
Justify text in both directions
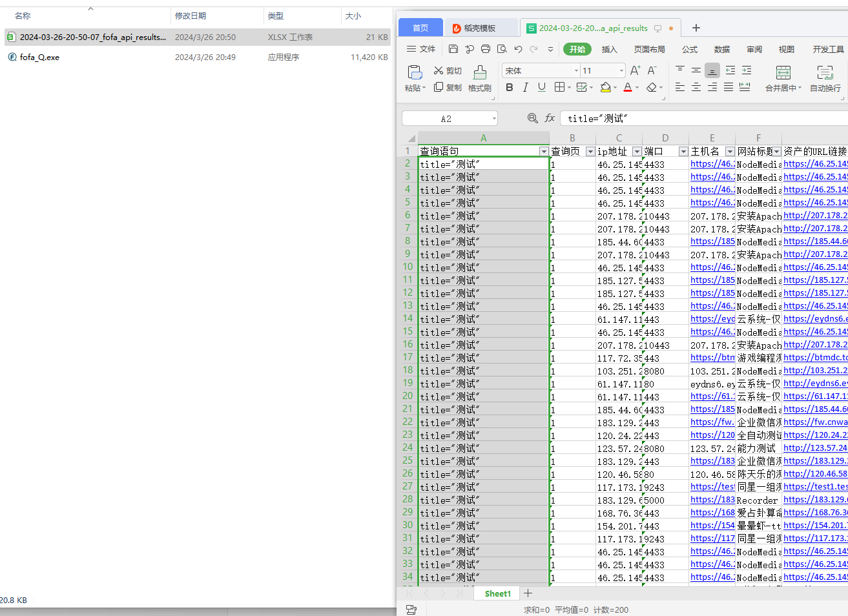pyautogui.click(x=729, y=87)
